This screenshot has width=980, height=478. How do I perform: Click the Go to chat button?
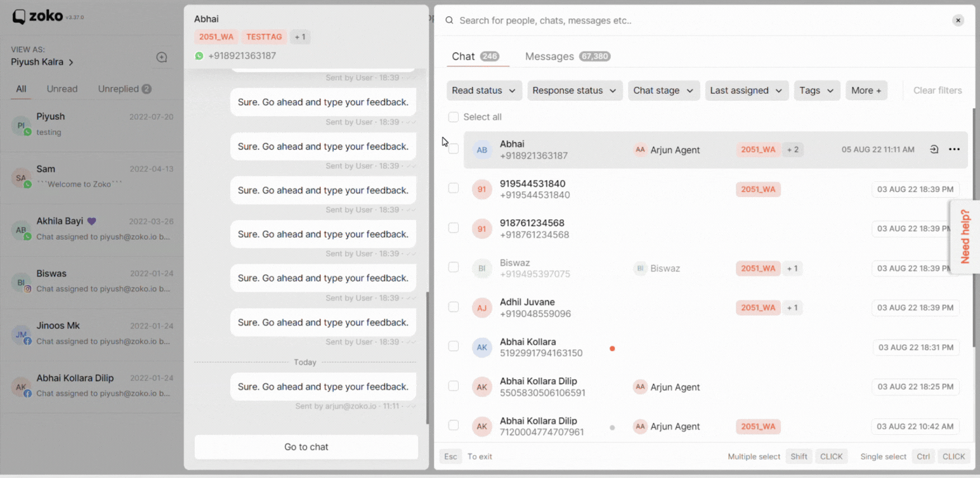point(306,447)
